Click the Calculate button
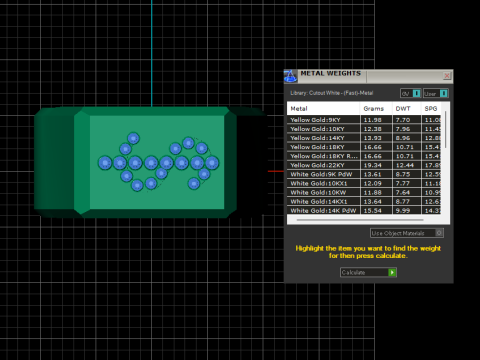This screenshot has width=480, height=360. [368, 272]
